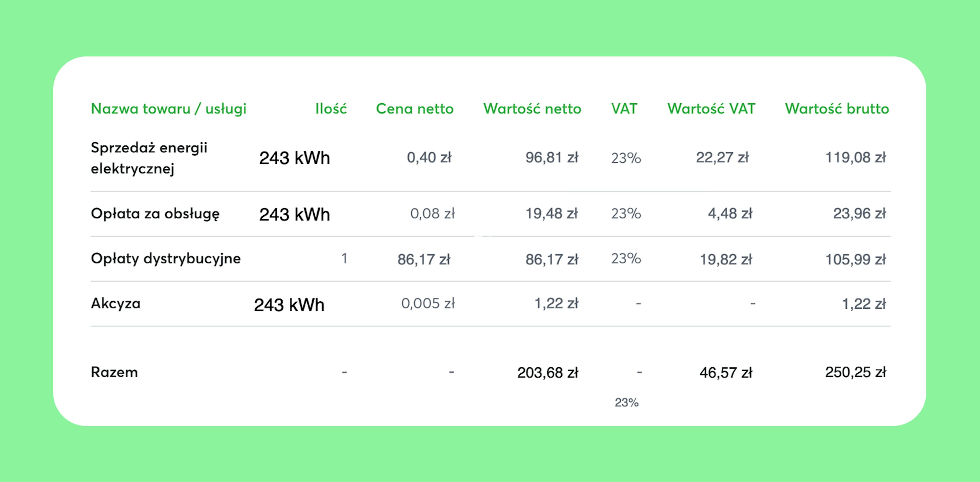Click the 19,48 zł net value

point(552,214)
